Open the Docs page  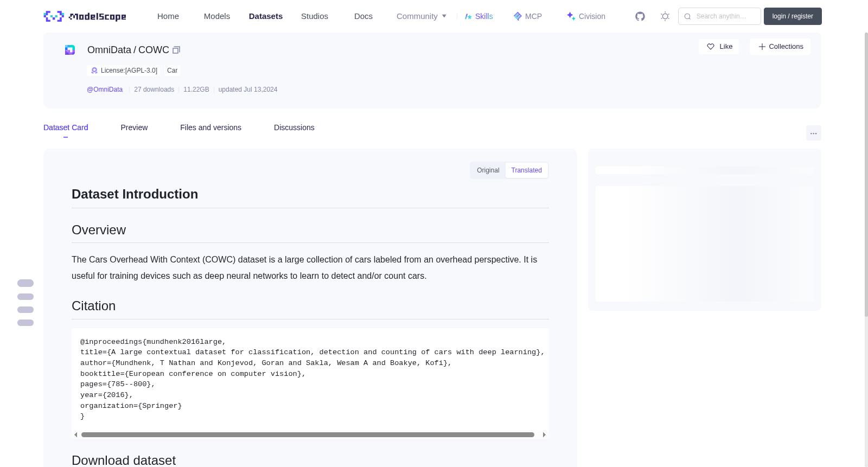tap(363, 16)
